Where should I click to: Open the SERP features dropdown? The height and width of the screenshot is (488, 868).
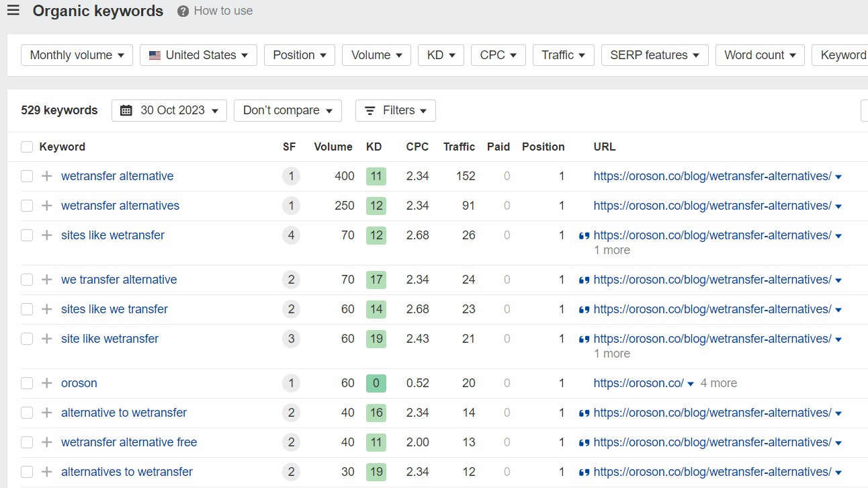[x=655, y=55]
